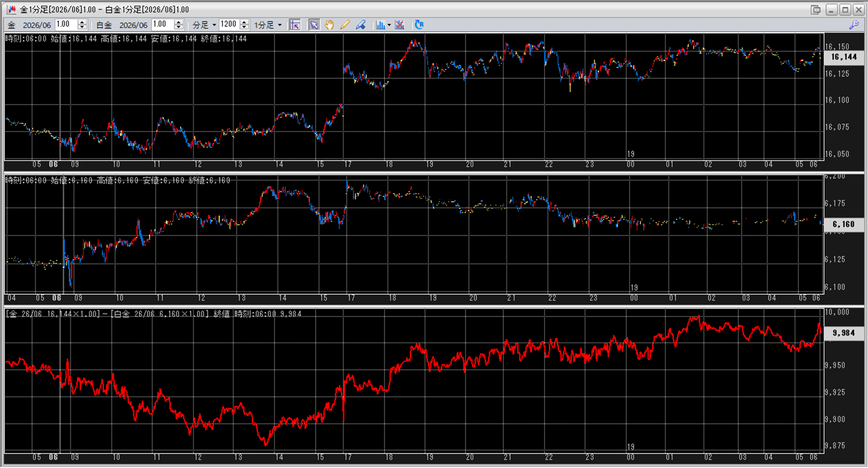The height and width of the screenshot is (468, 868).
Task: Toggle the crosshair axis cursor button
Action: [295, 25]
